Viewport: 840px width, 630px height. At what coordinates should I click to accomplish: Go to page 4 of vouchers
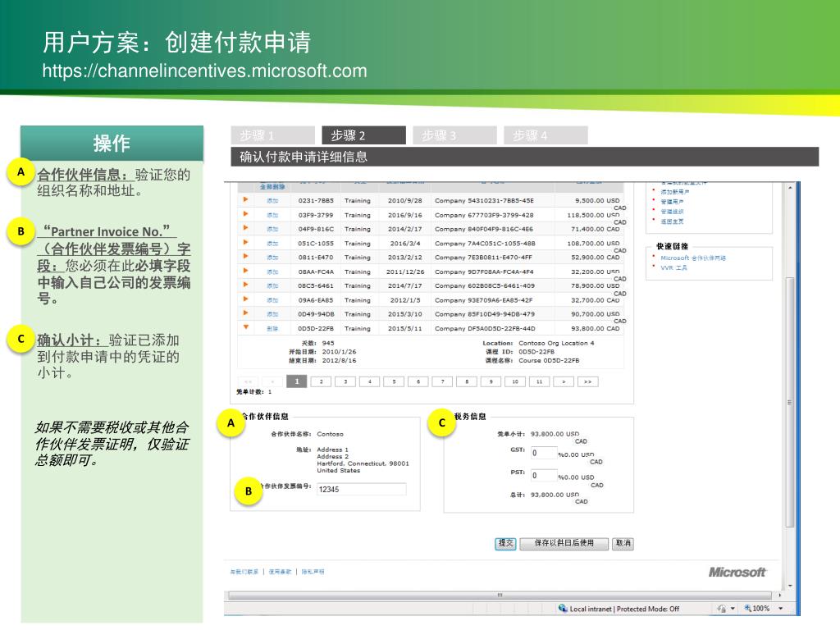click(370, 381)
